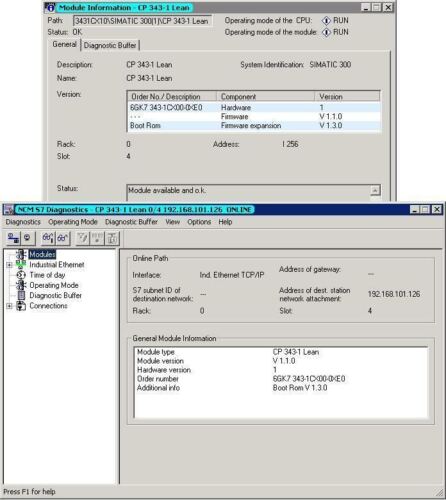Select Operating Mode tree entry
The image size is (446, 500).
pos(54,285)
